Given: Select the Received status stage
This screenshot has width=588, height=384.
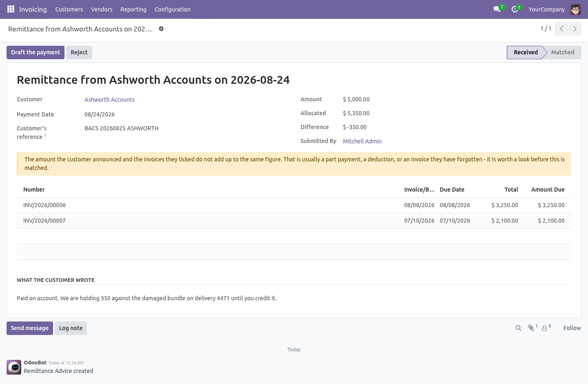Looking at the screenshot, I should pyautogui.click(x=526, y=52).
